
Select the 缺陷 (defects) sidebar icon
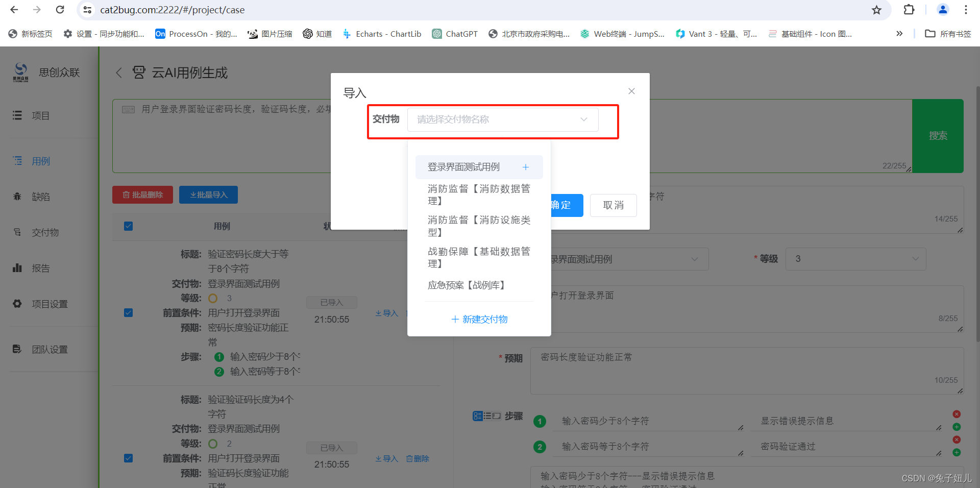pos(17,197)
